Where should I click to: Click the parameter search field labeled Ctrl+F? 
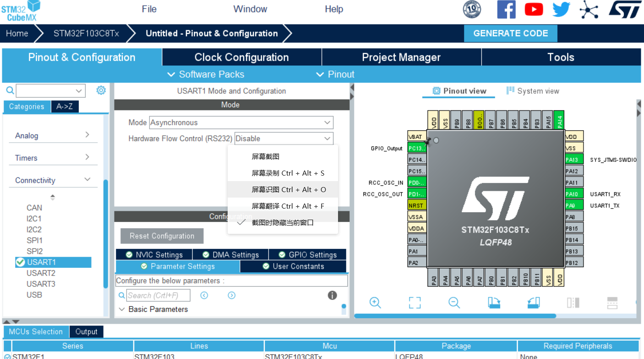(x=158, y=295)
